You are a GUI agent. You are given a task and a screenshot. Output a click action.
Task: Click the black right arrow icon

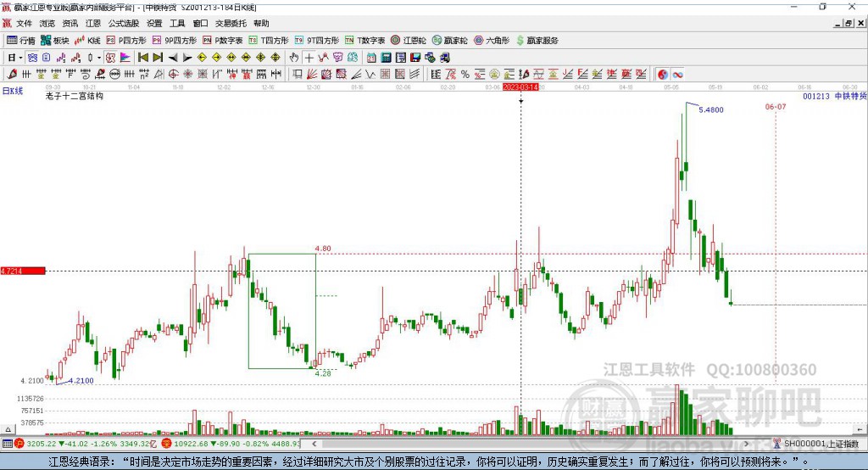[x=187, y=58]
